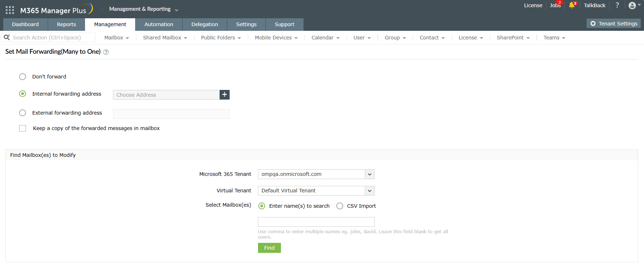Switch to the Dashboard tab
The height and width of the screenshot is (269, 644).
click(x=25, y=24)
